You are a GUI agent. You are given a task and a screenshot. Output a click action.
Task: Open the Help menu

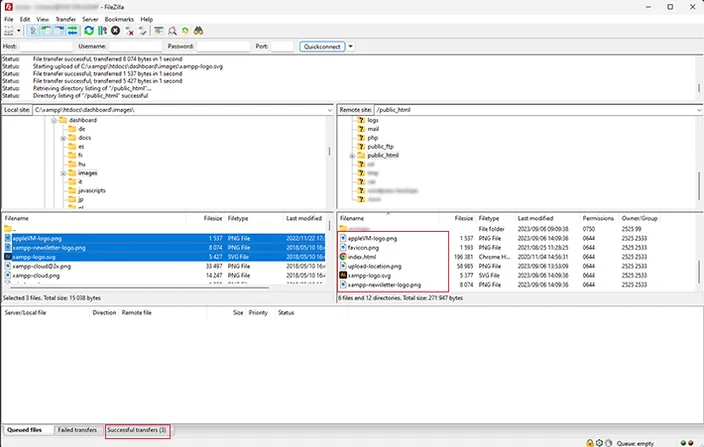pos(146,19)
